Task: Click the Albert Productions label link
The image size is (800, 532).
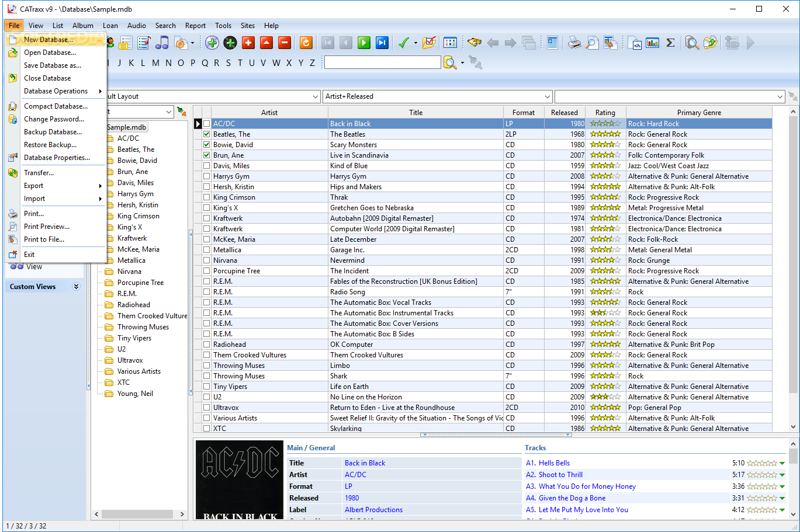Action: tap(373, 510)
